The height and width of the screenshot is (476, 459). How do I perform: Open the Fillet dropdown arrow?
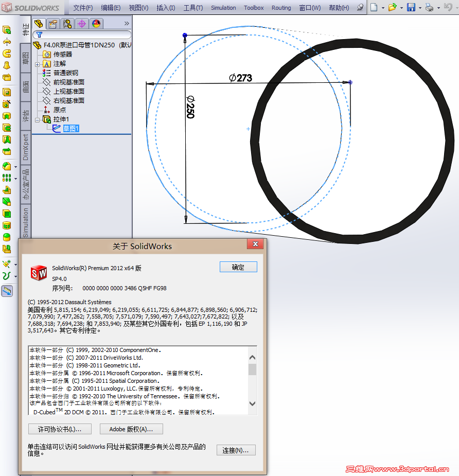click(x=15, y=167)
